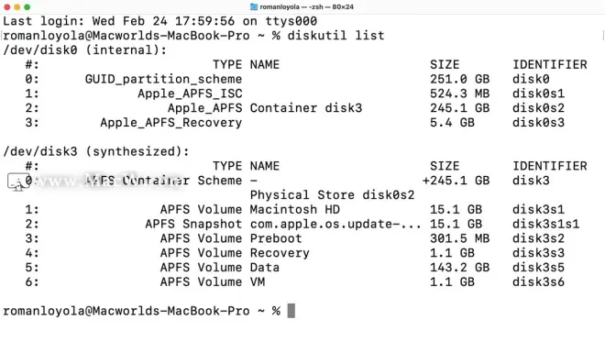Click 'Physical Store disk0s2' text

[332, 195]
